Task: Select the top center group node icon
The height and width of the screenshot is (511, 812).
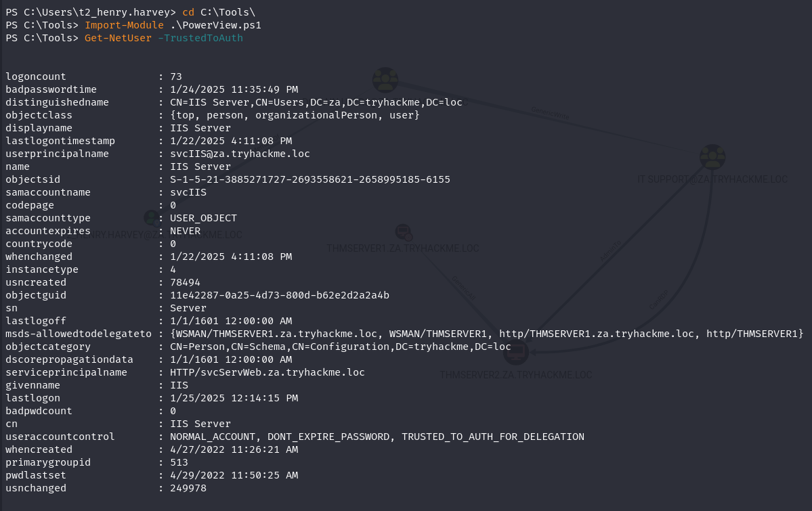Action: [x=385, y=81]
